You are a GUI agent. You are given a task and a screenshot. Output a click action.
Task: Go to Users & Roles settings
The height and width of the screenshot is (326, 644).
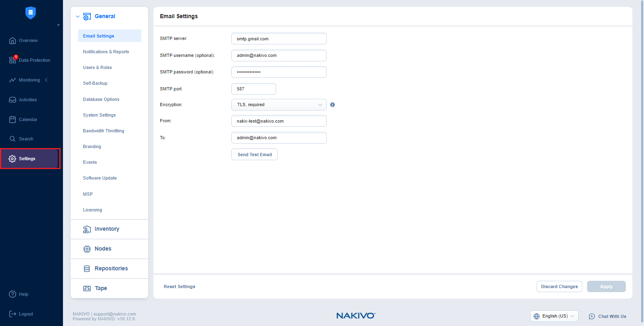coord(97,67)
